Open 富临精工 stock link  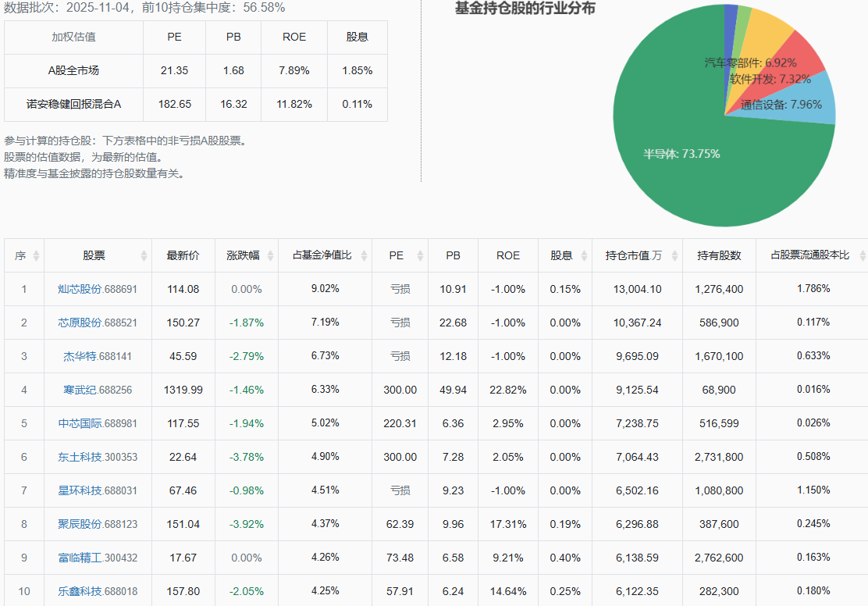(80, 558)
